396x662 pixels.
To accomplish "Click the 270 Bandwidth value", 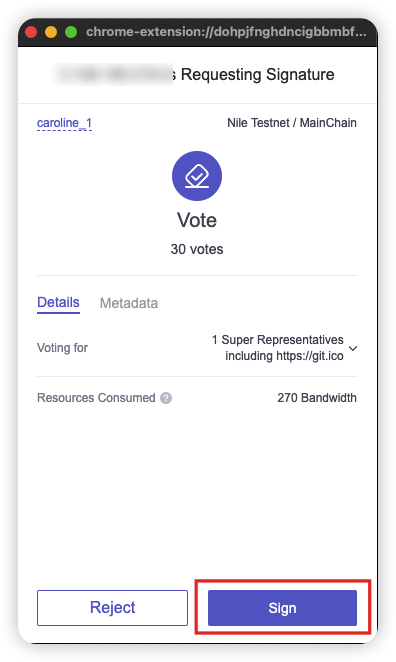I will (317, 398).
